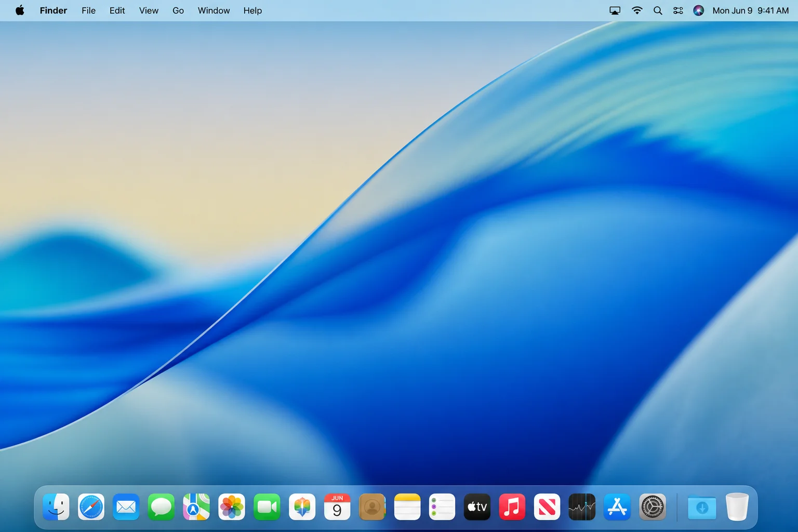Open the Downloads folder stack
The width and height of the screenshot is (798, 532).
point(702,507)
